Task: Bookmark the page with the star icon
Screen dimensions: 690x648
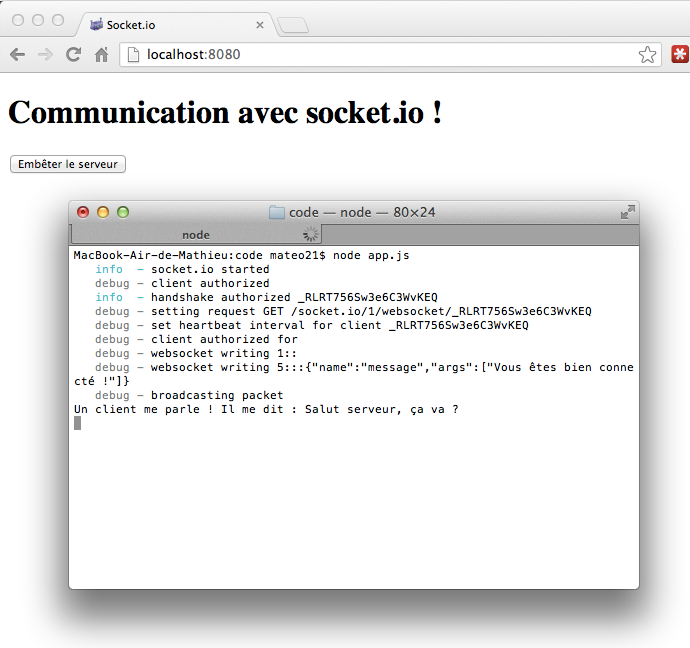Action: (647, 55)
